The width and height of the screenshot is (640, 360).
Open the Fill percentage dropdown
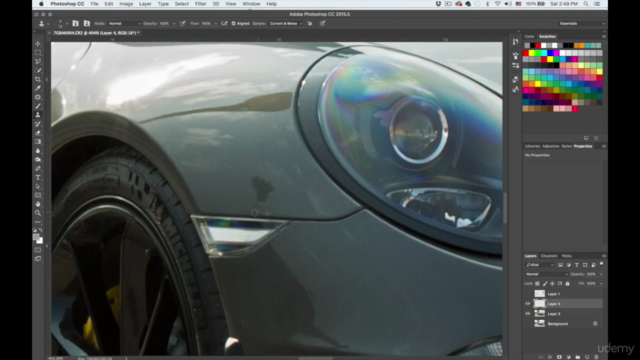tap(601, 284)
